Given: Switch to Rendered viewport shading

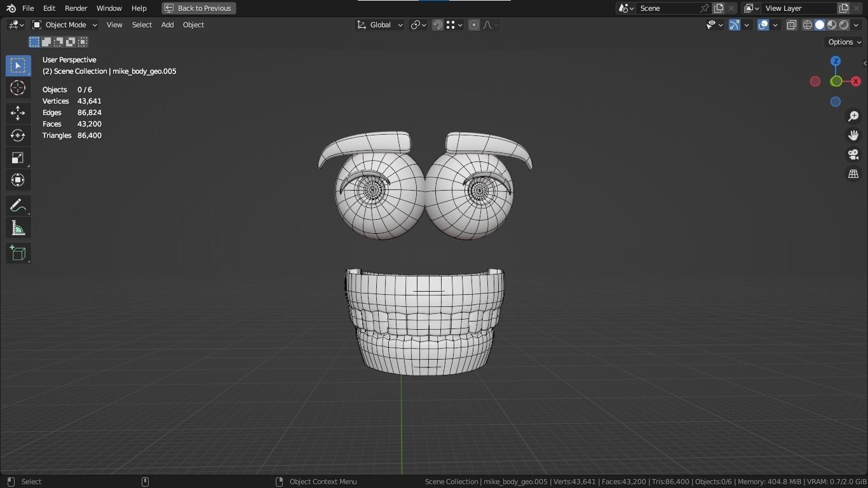Looking at the screenshot, I should pyautogui.click(x=844, y=25).
